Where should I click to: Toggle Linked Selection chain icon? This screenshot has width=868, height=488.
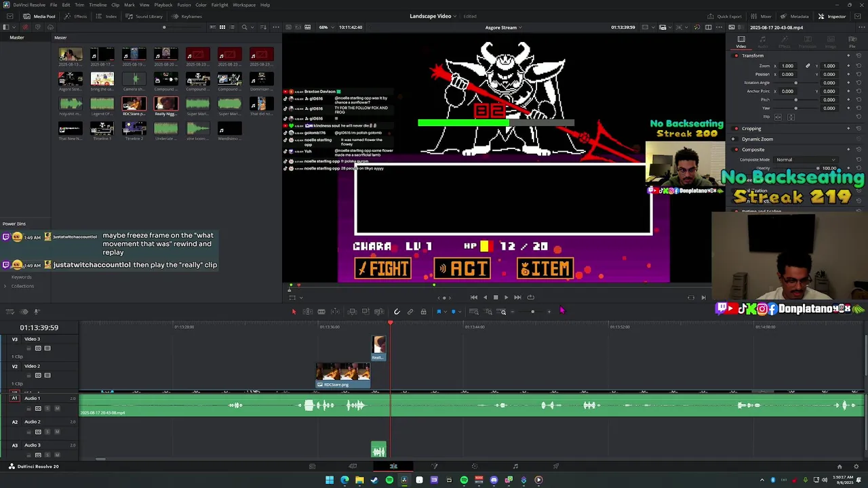[410, 312]
